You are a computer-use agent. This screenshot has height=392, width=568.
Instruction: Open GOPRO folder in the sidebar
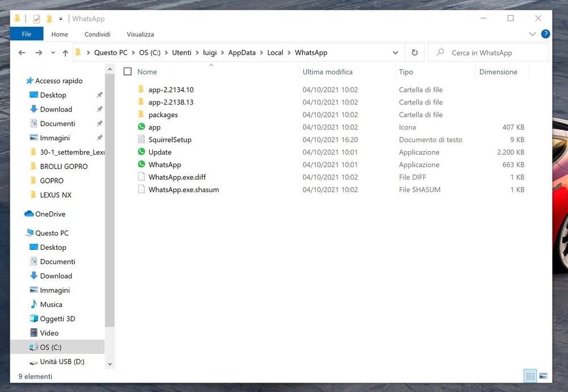[x=52, y=181]
